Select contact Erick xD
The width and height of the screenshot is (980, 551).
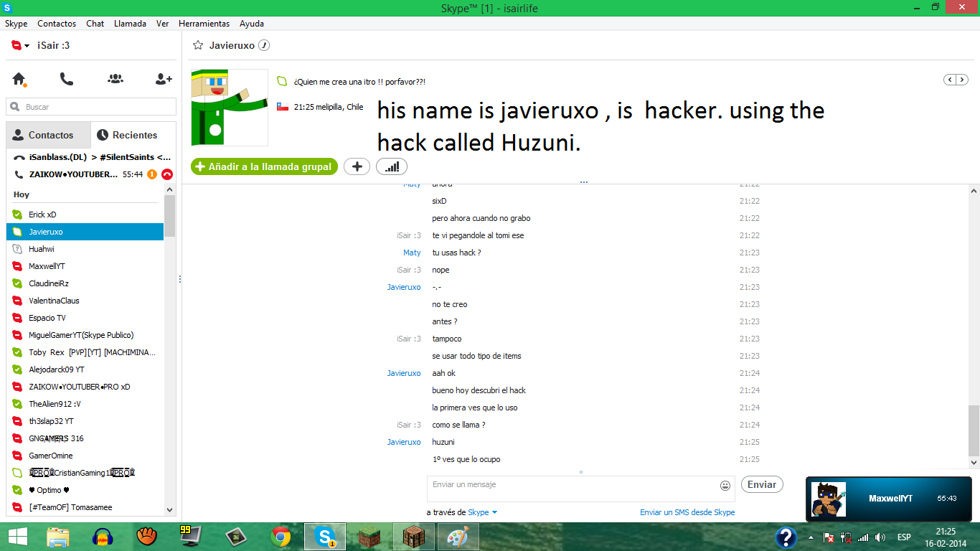[x=85, y=215]
